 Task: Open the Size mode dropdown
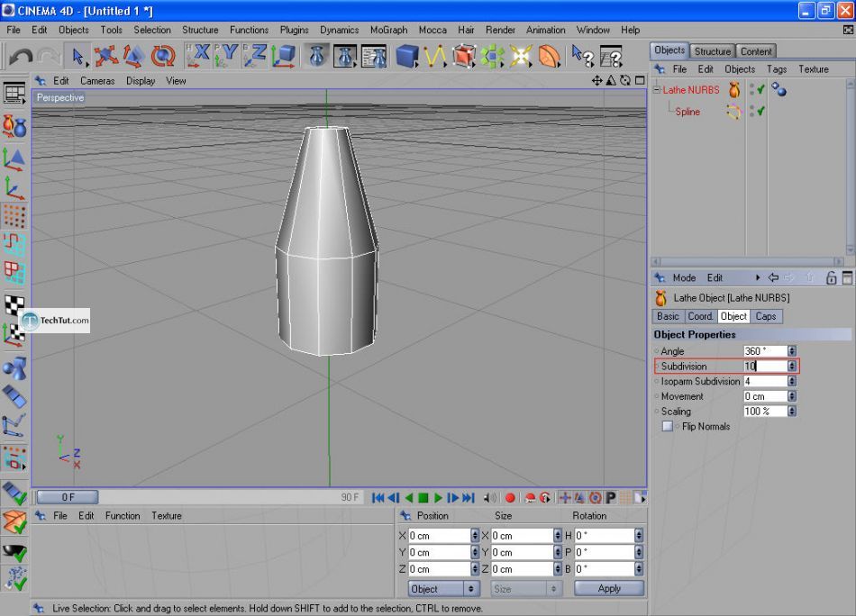coord(525,589)
